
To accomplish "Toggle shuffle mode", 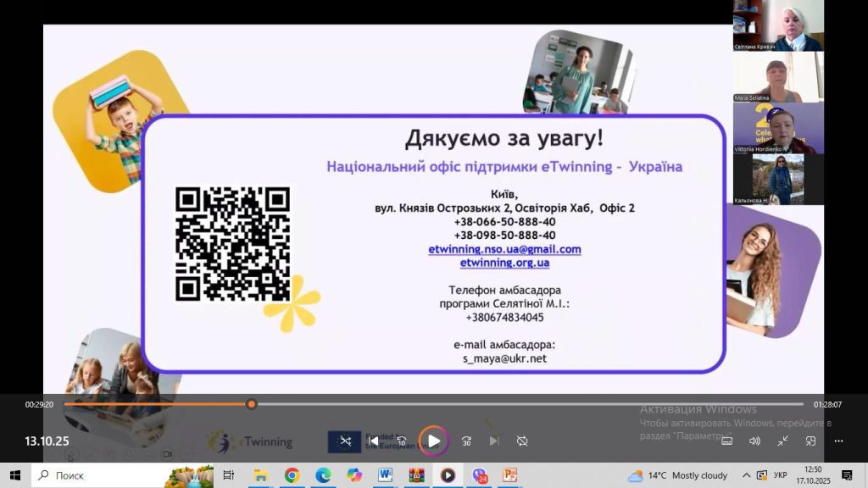I will (x=345, y=441).
